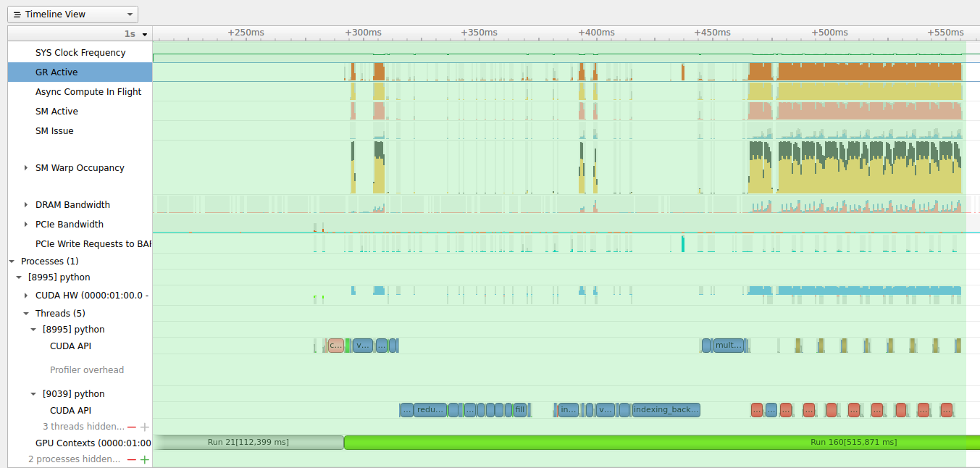Image resolution: width=980 pixels, height=468 pixels.
Task: Open the 1s time scale dropdown
Action: [x=136, y=34]
